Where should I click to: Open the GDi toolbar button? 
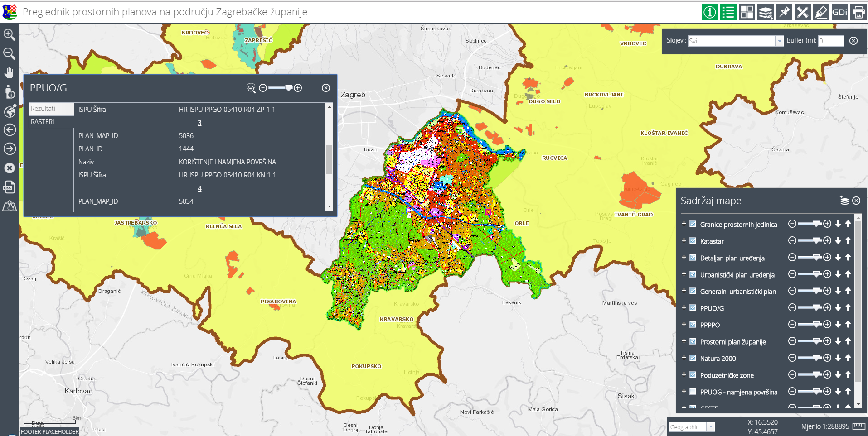coord(840,12)
